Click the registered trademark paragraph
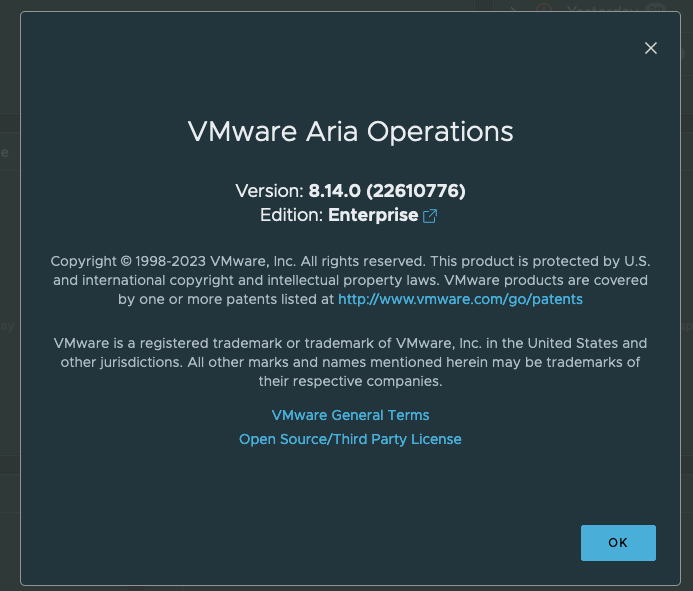Viewport: 693px width, 591px height. pos(350,362)
